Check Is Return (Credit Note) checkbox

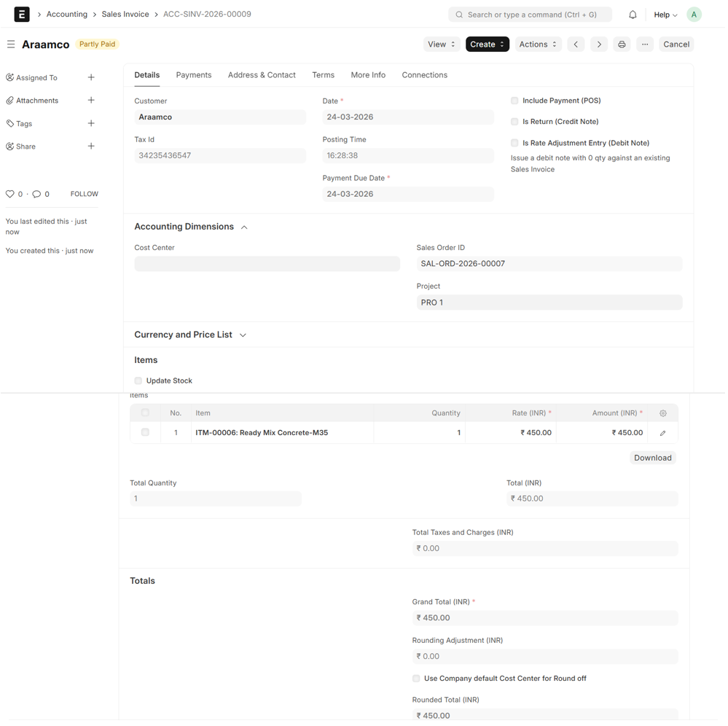pos(514,122)
